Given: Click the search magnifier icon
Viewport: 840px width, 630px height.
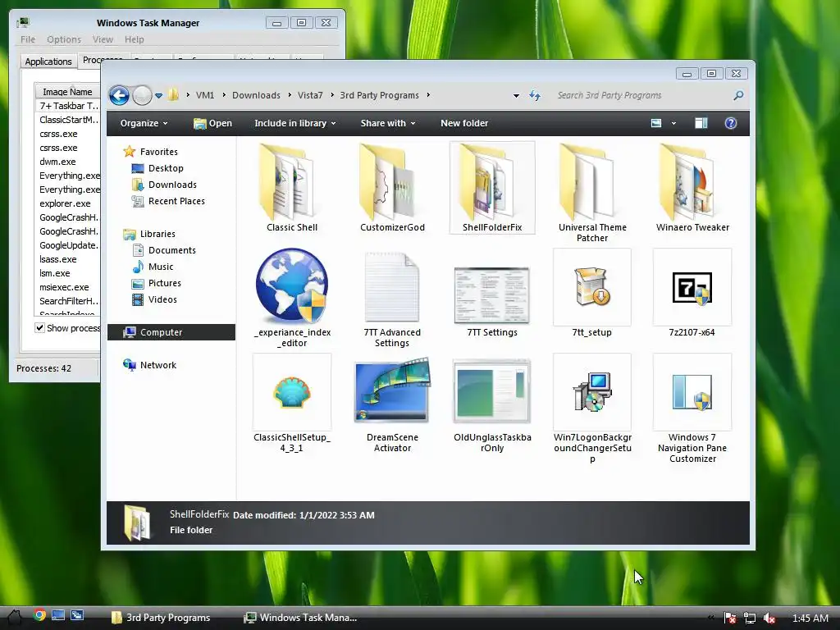Looking at the screenshot, I should point(738,95).
